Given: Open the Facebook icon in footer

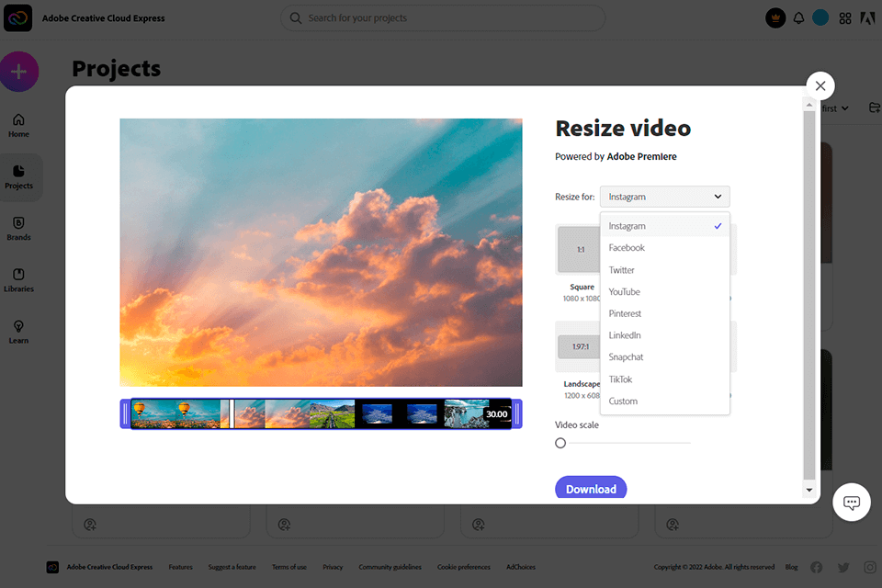Looking at the screenshot, I should [x=816, y=567].
